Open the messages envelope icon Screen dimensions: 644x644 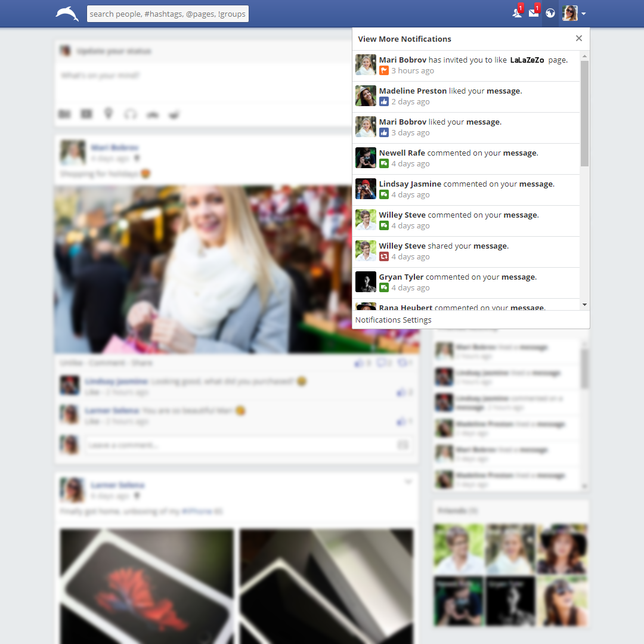[532, 13]
